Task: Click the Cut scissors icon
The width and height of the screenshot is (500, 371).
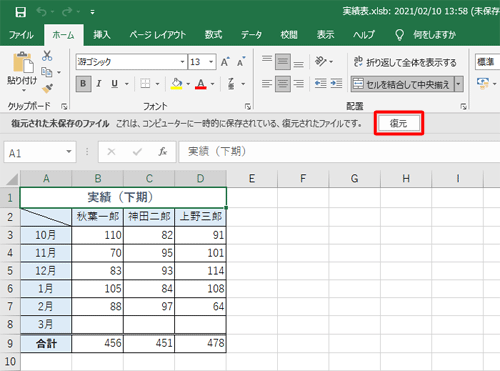Action: click(47, 56)
